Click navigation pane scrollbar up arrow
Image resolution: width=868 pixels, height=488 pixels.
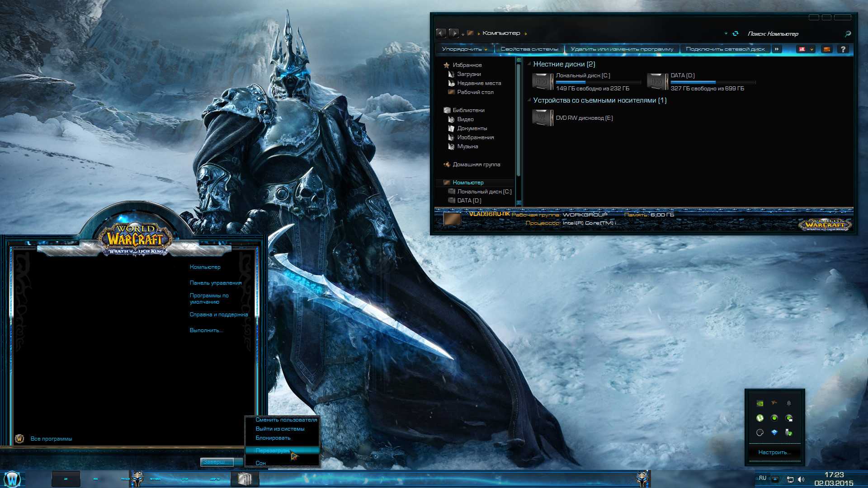point(519,60)
